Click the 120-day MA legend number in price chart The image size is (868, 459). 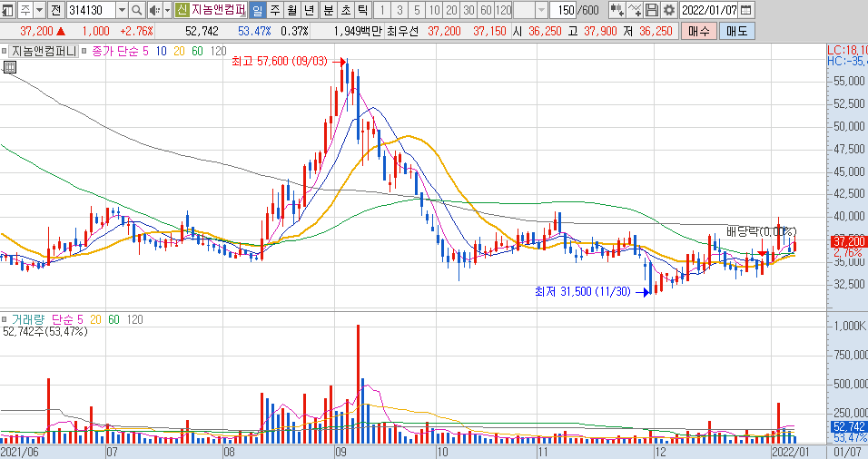click(218, 51)
